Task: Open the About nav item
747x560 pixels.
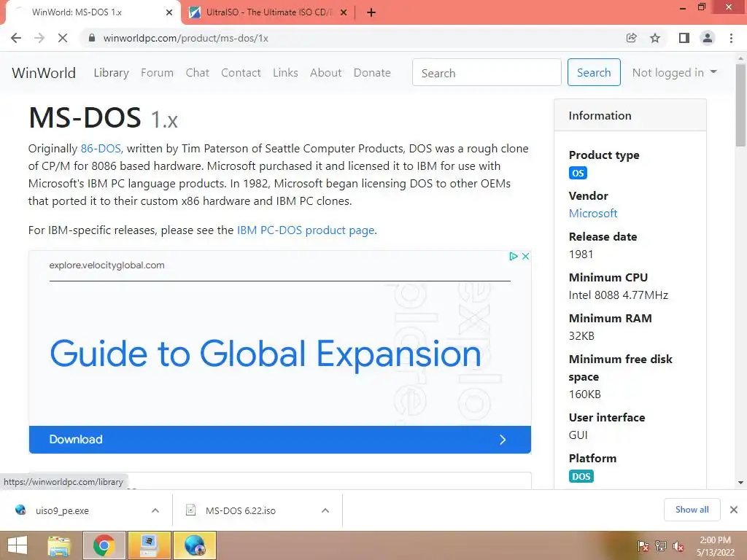Action: pos(326,73)
